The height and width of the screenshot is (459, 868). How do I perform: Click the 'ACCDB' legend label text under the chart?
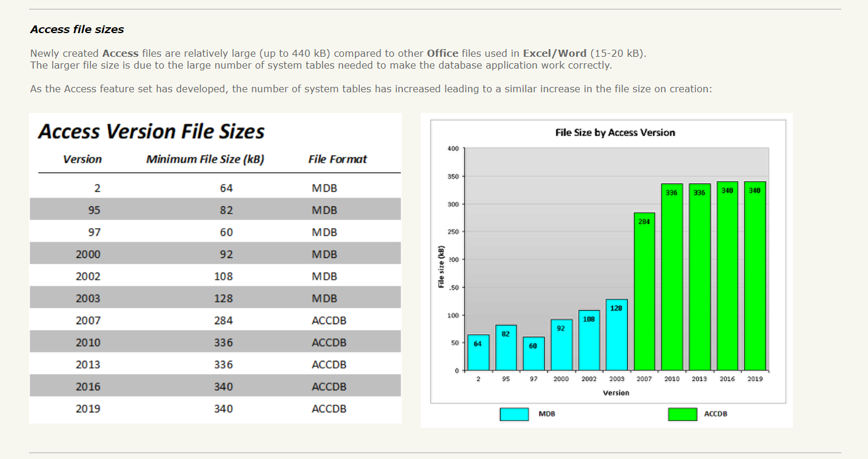tap(715, 414)
